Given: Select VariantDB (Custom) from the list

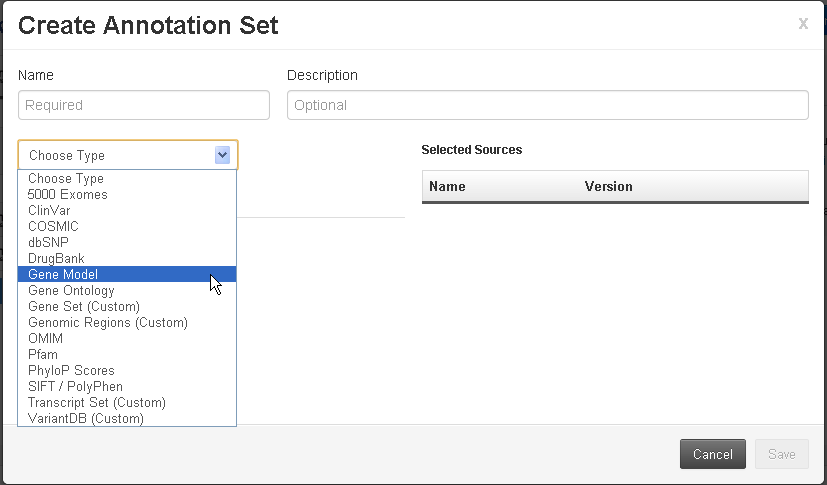Looking at the screenshot, I should click(86, 419).
